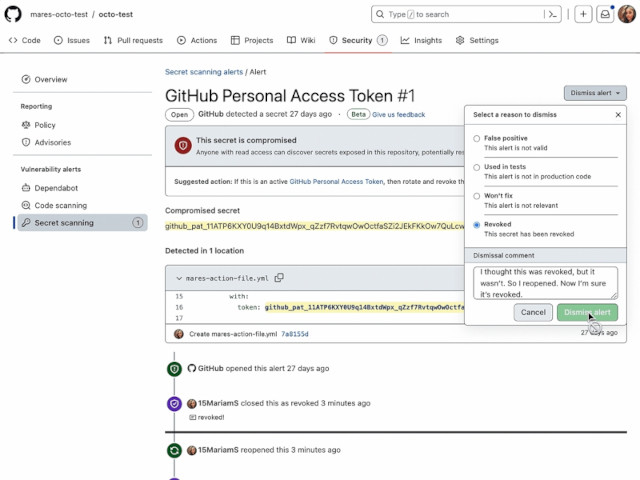This screenshot has height=480, width=640.
Task: Select the False positive reason
Action: (x=476, y=138)
